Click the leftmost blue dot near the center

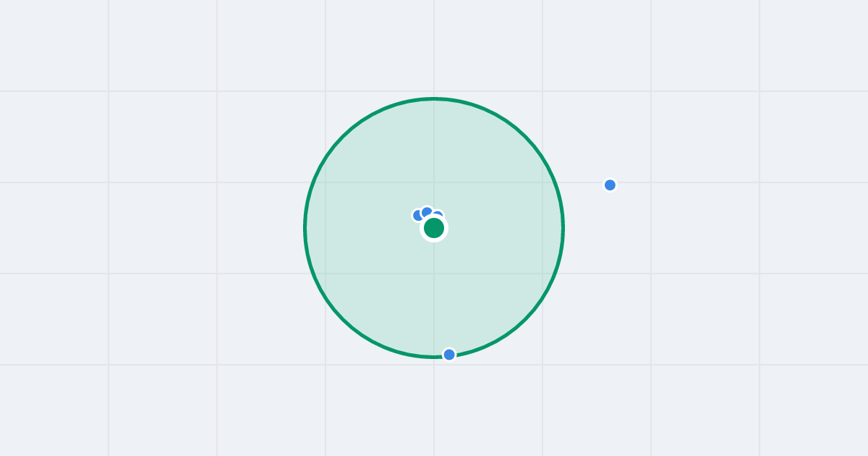pos(417,215)
